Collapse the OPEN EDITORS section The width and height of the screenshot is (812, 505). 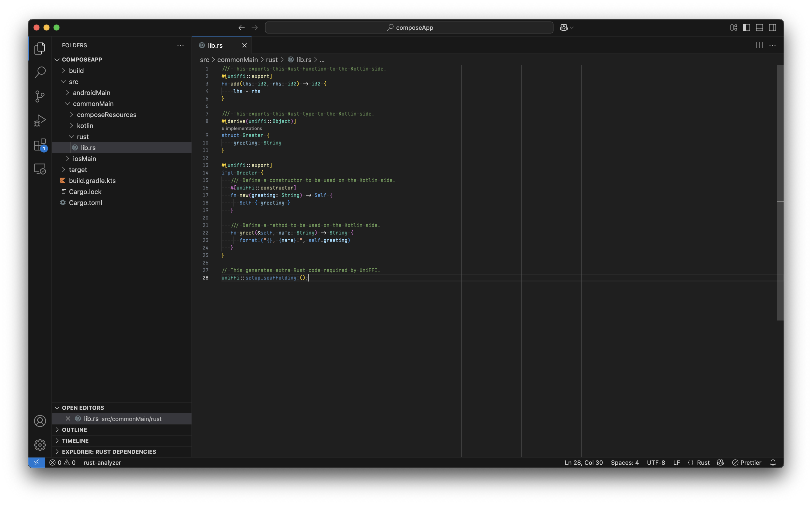122,407
